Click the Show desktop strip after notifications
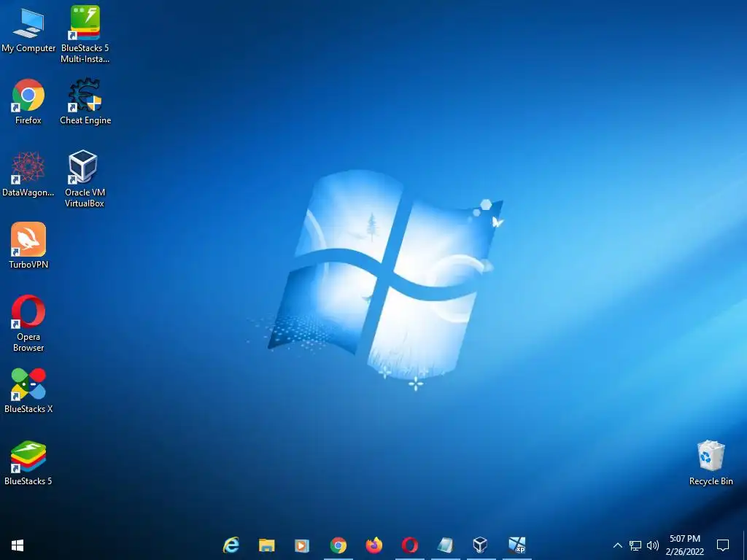 [745, 545]
